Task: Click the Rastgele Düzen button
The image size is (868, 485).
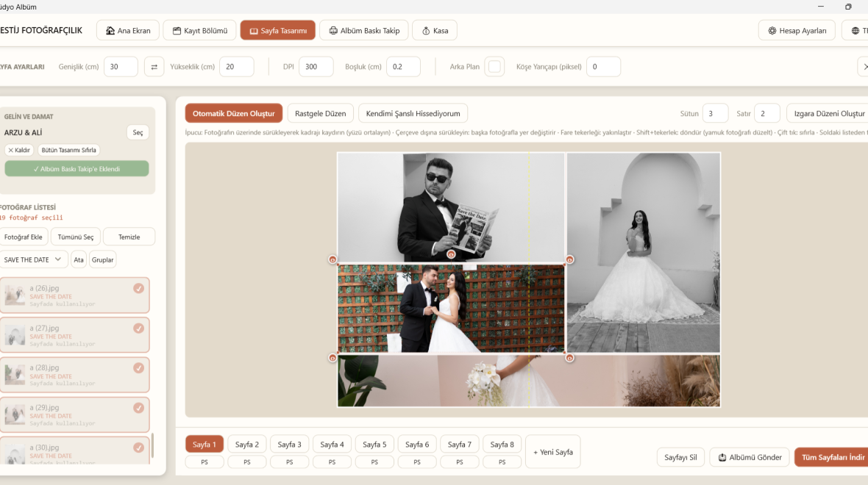Action: pyautogui.click(x=321, y=113)
